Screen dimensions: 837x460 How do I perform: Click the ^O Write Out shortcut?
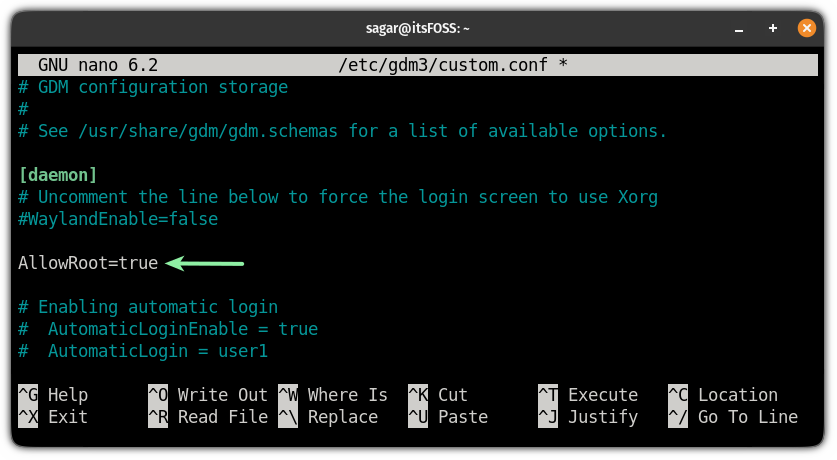208,395
